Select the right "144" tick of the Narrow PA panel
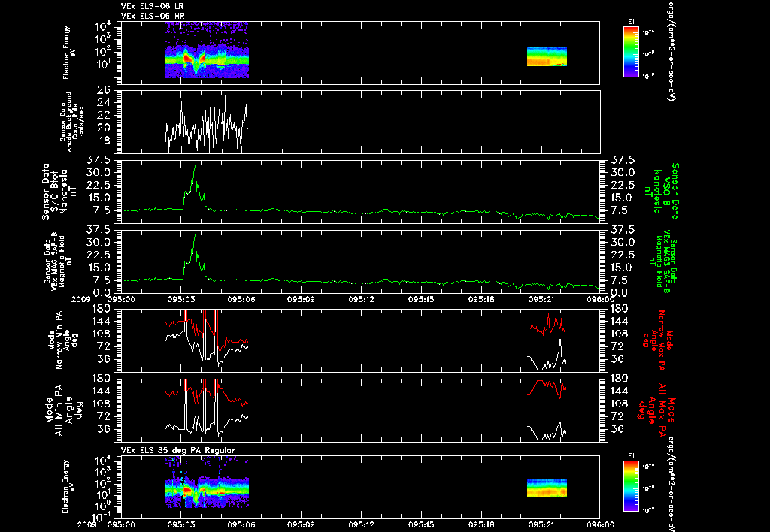This screenshot has width=770, height=532. [620, 321]
